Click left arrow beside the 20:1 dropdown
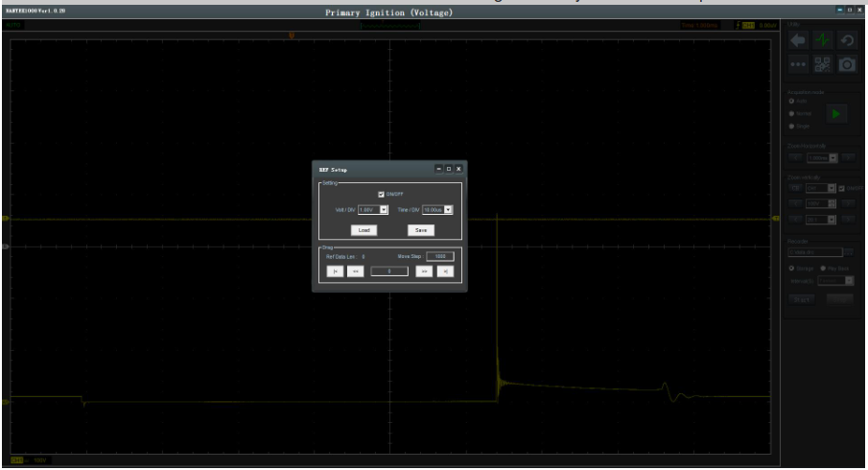The image size is (868, 470). pyautogui.click(x=795, y=220)
